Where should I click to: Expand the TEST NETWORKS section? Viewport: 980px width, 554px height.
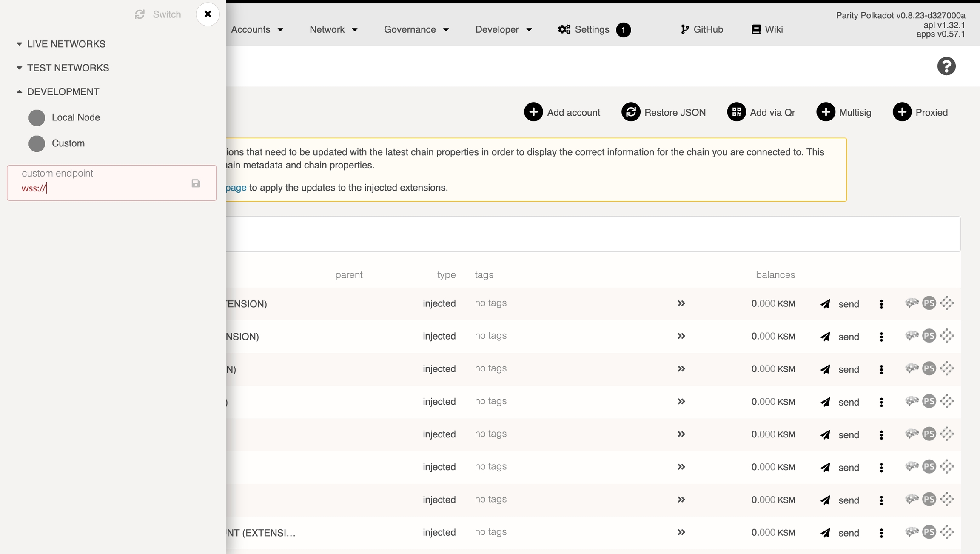(x=68, y=68)
